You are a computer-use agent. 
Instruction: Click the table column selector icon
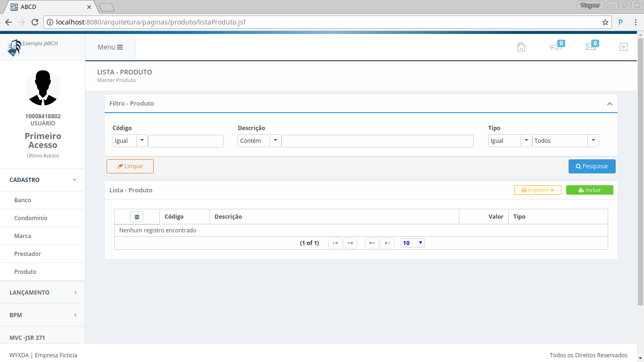click(x=137, y=217)
